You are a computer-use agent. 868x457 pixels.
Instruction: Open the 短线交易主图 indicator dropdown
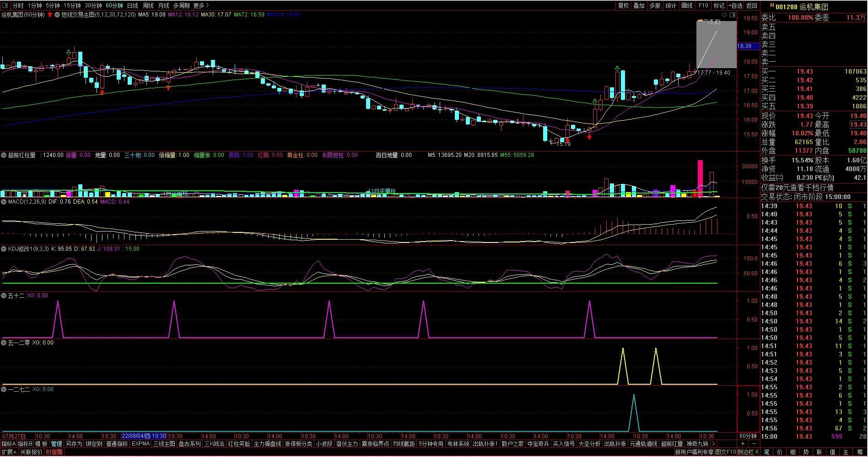pyautogui.click(x=58, y=15)
